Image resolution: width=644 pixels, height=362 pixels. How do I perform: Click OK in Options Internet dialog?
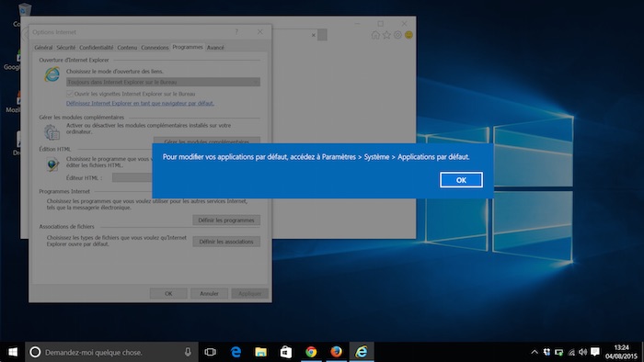[x=168, y=293]
